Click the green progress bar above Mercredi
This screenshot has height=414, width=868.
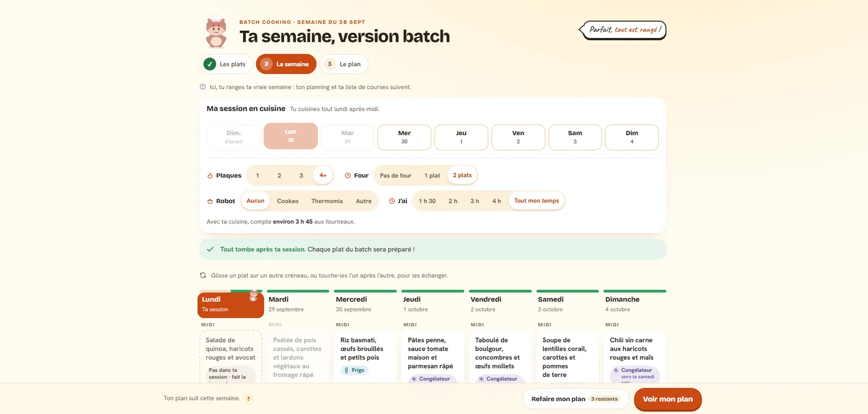point(366,291)
